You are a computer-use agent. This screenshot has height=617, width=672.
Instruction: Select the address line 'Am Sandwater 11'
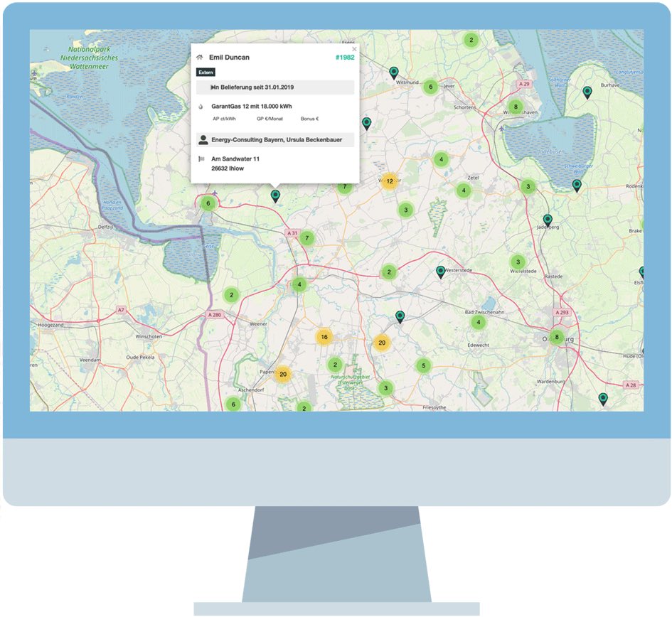coord(235,159)
